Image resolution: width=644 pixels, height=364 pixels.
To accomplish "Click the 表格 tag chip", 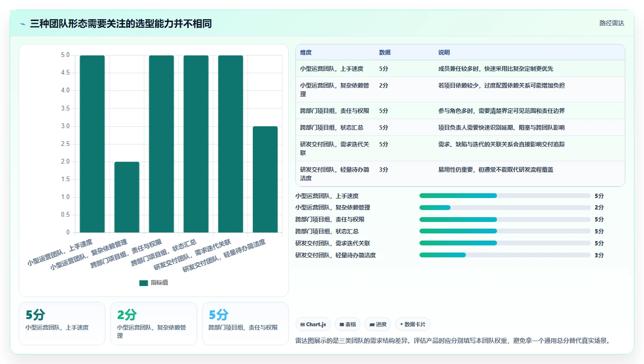I will (x=348, y=324).
